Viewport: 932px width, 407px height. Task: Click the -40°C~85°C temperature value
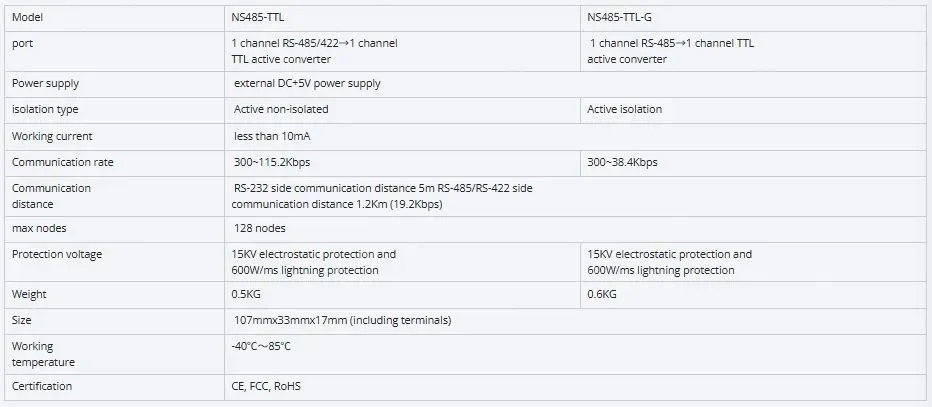(261, 346)
